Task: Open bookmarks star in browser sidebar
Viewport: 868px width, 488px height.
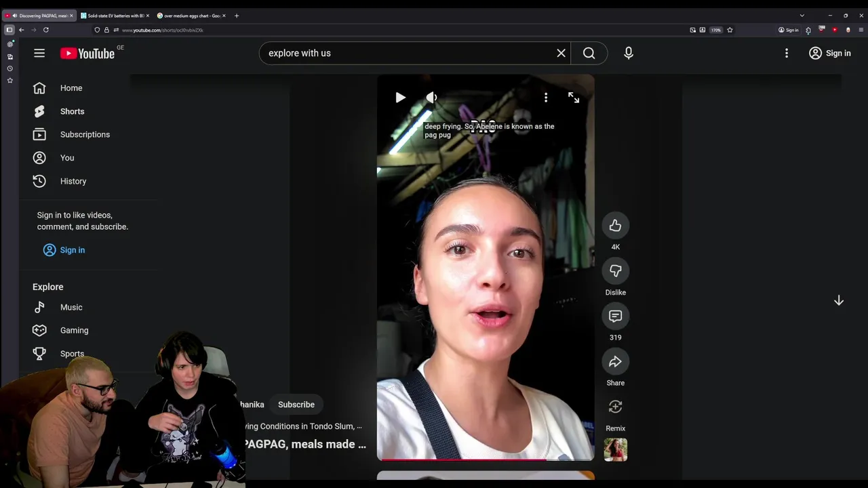Action: pos(10,81)
